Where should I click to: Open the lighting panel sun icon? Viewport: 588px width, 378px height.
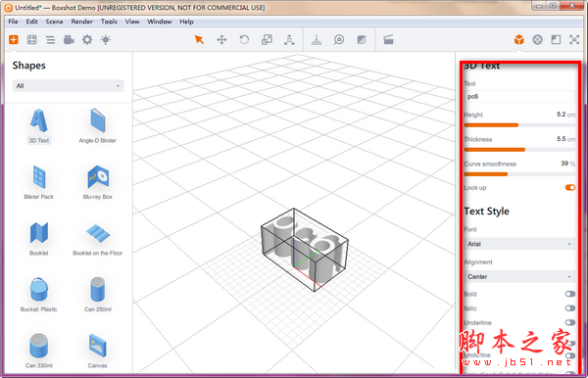coord(106,39)
